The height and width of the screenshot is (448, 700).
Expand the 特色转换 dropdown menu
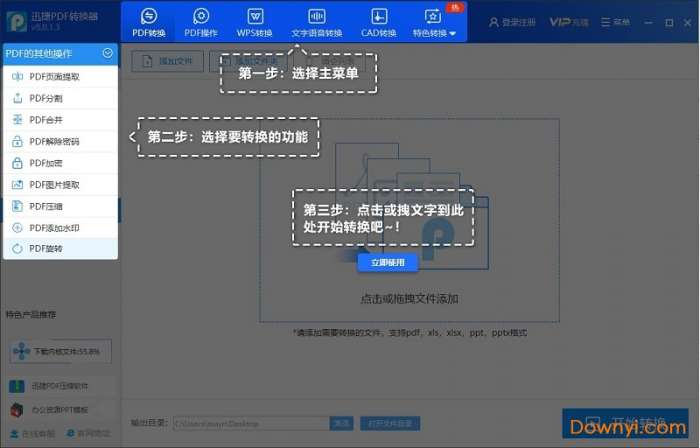coord(434,22)
